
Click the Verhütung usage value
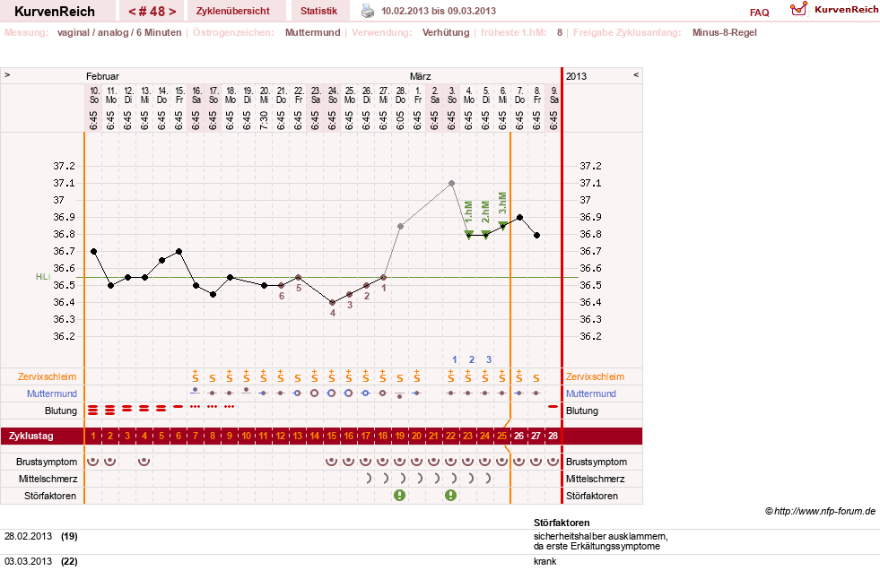[446, 32]
